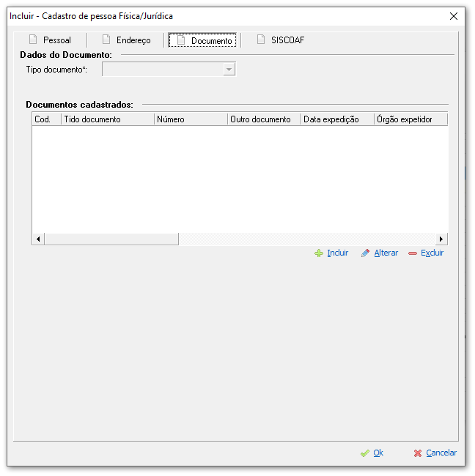Click the page icon on Documento tab
Screen dimensions: 475x476
point(181,40)
